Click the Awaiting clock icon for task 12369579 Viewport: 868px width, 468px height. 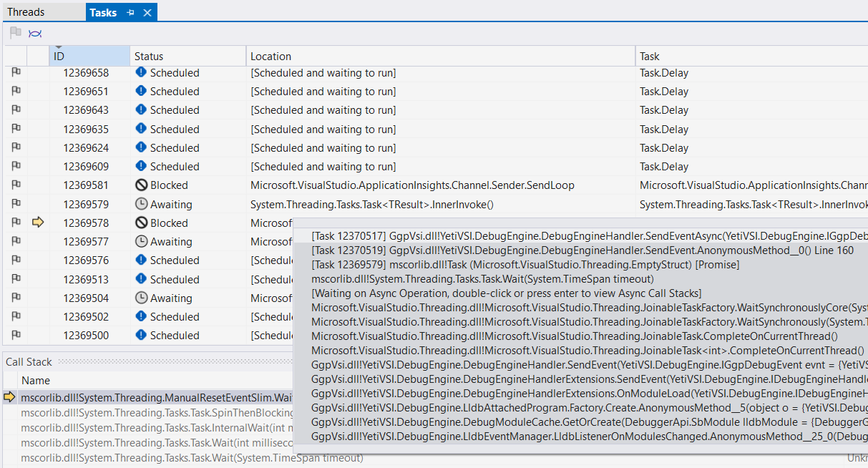(x=141, y=204)
